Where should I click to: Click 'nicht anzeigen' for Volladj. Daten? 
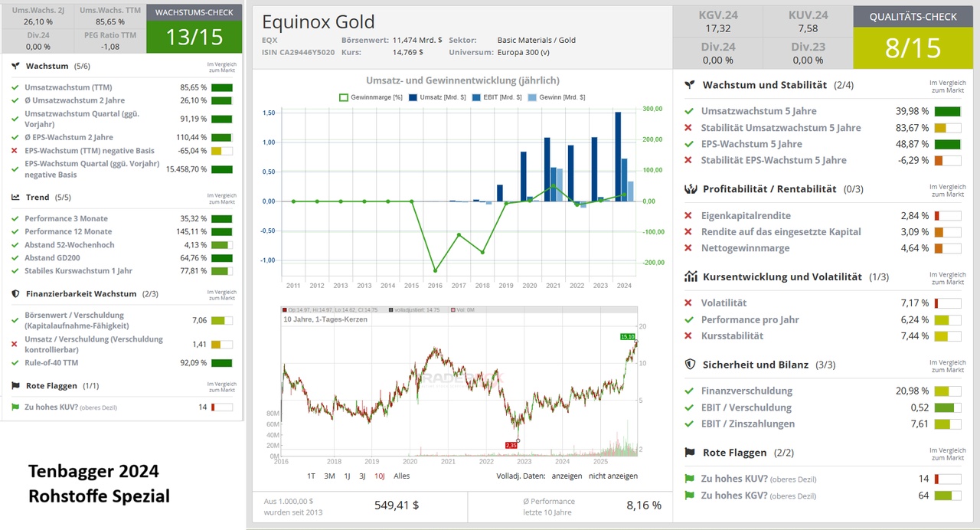[612, 476]
